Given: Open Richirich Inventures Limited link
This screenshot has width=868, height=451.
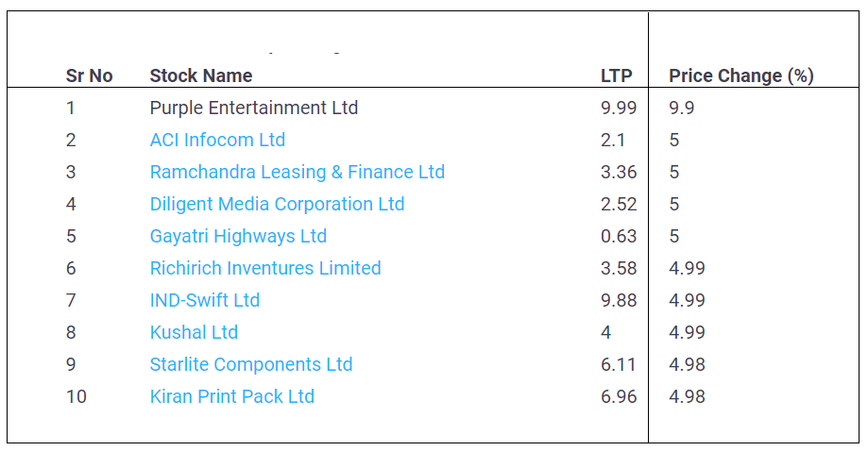Looking at the screenshot, I should point(265,268).
